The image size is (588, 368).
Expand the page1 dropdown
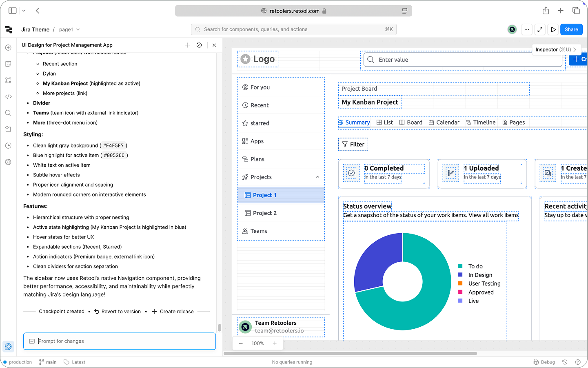pyautogui.click(x=69, y=29)
